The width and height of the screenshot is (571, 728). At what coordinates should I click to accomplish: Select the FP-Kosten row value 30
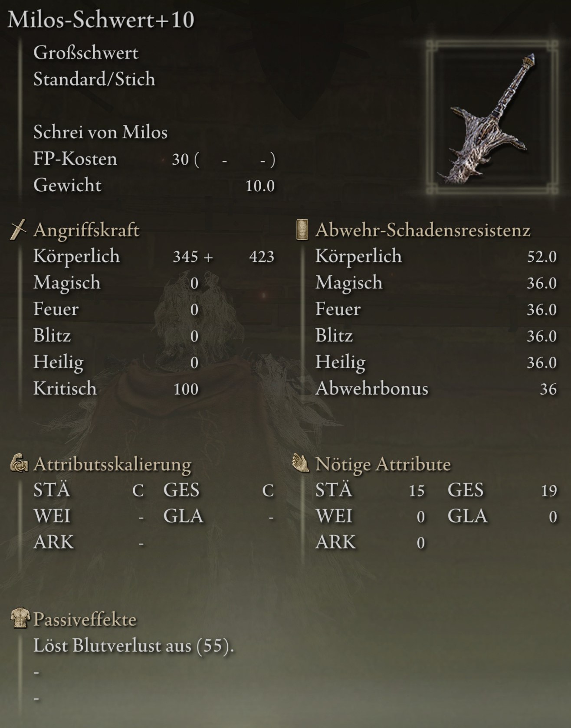(180, 160)
